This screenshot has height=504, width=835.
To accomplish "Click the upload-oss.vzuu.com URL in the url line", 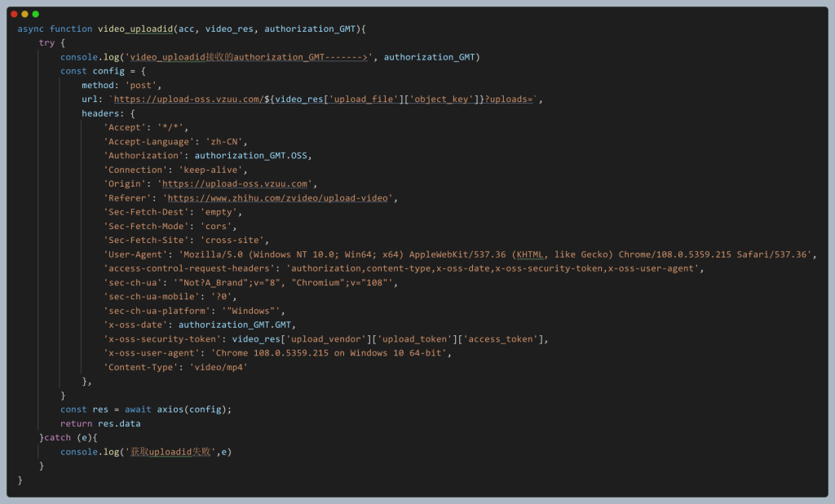I will tap(188, 99).
